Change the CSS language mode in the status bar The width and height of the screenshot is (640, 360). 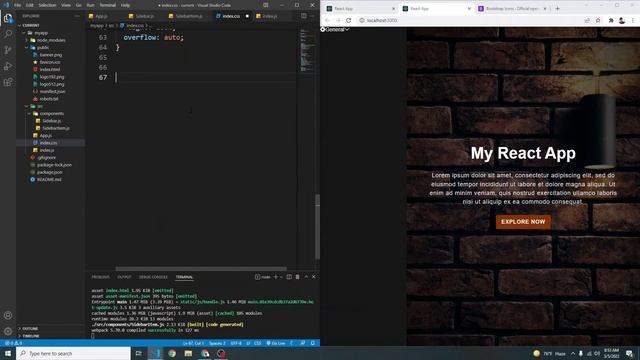pyautogui.click(x=258, y=343)
